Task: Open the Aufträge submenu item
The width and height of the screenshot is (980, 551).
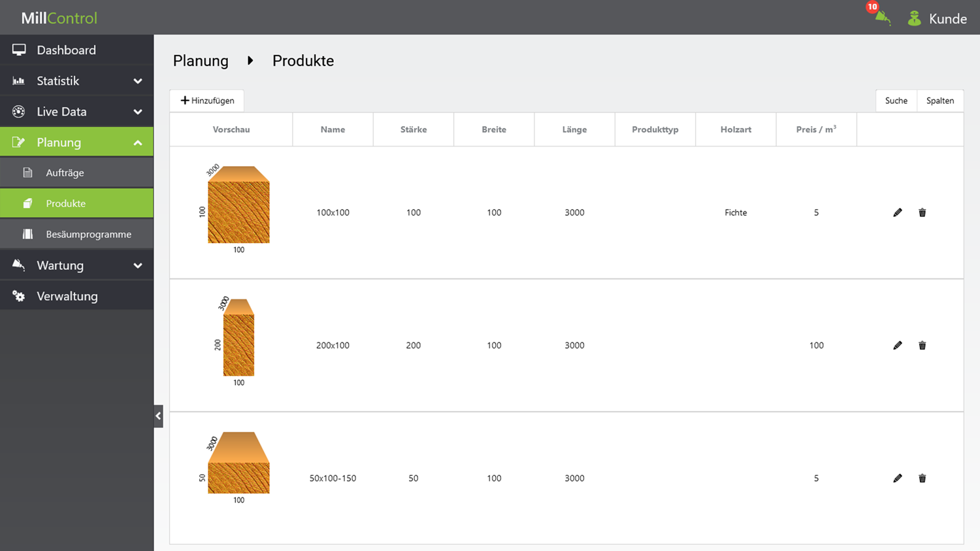Action: (x=65, y=173)
